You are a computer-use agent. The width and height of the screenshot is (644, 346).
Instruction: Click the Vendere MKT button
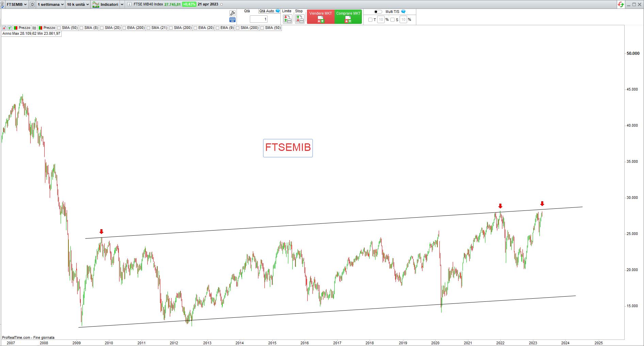tap(321, 17)
